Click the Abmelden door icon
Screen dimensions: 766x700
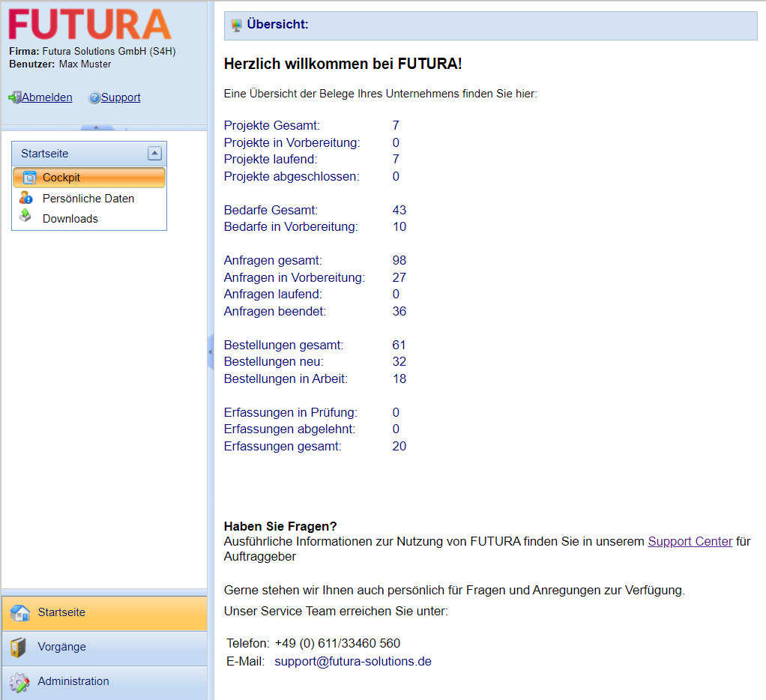(x=14, y=97)
